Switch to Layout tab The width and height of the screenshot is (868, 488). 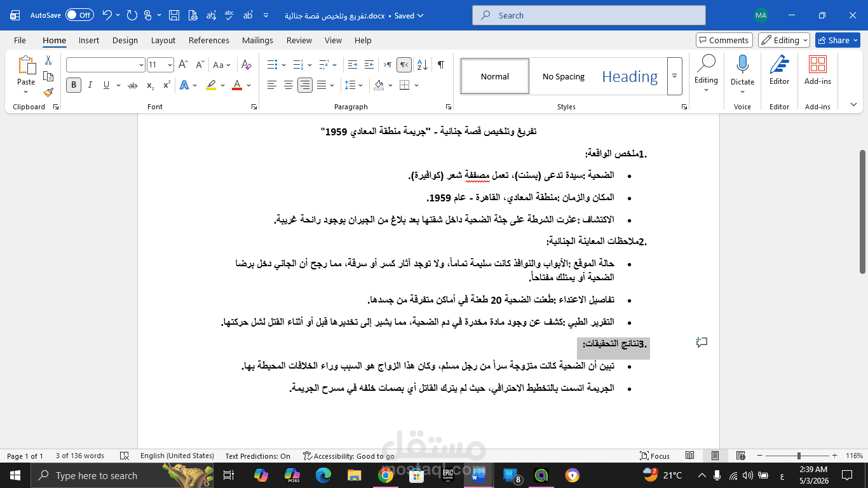point(163,40)
